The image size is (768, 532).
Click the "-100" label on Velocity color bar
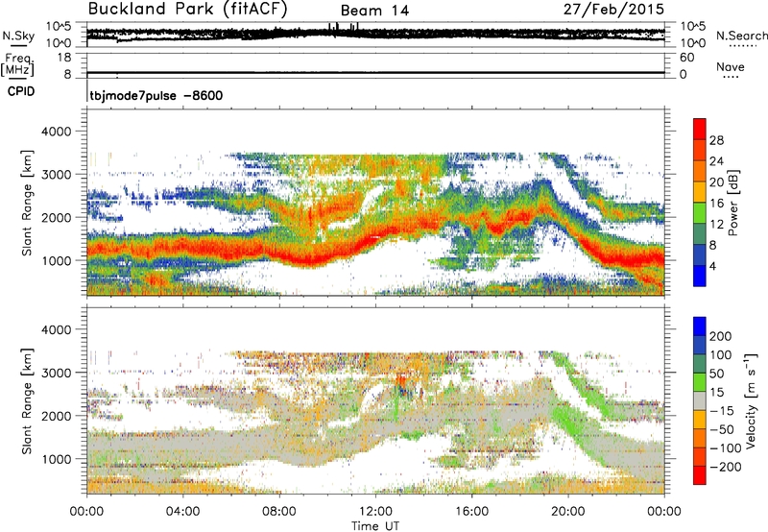(726, 448)
